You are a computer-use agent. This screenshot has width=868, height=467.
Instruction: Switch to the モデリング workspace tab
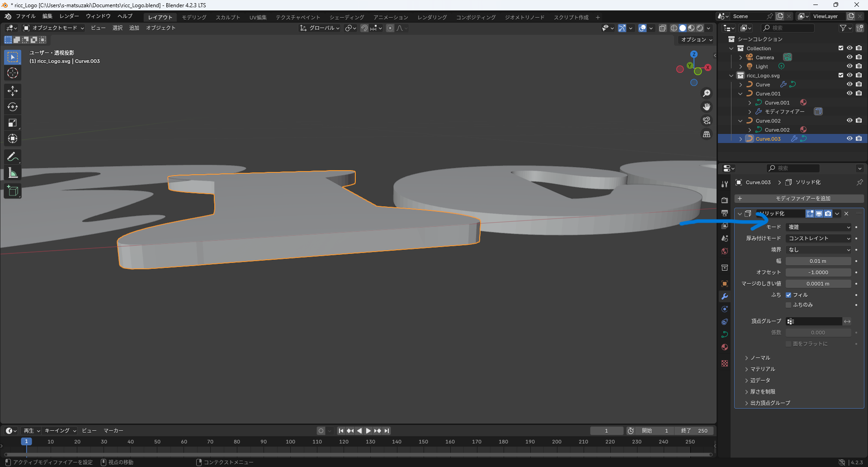194,17
